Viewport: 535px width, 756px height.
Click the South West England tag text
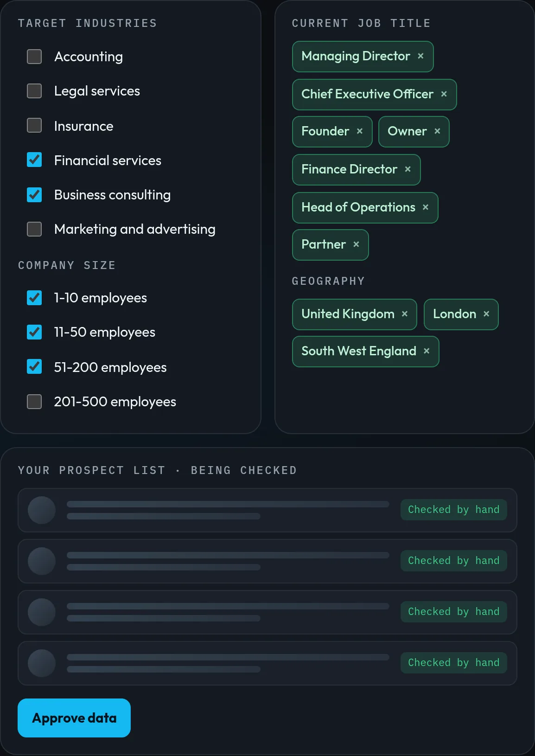coord(359,351)
